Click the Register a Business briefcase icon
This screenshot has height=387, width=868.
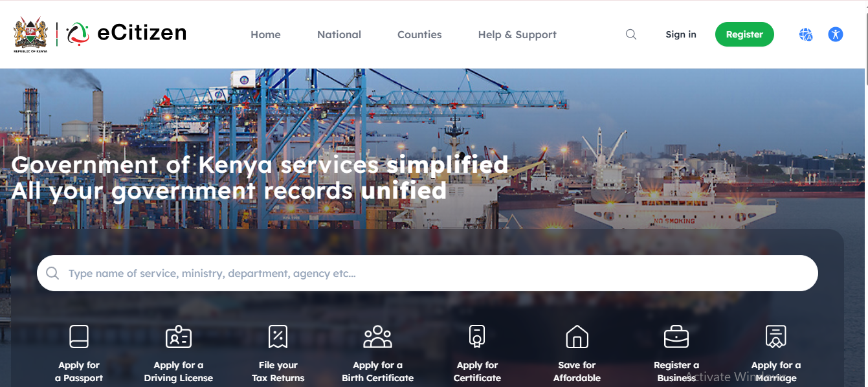point(676,337)
